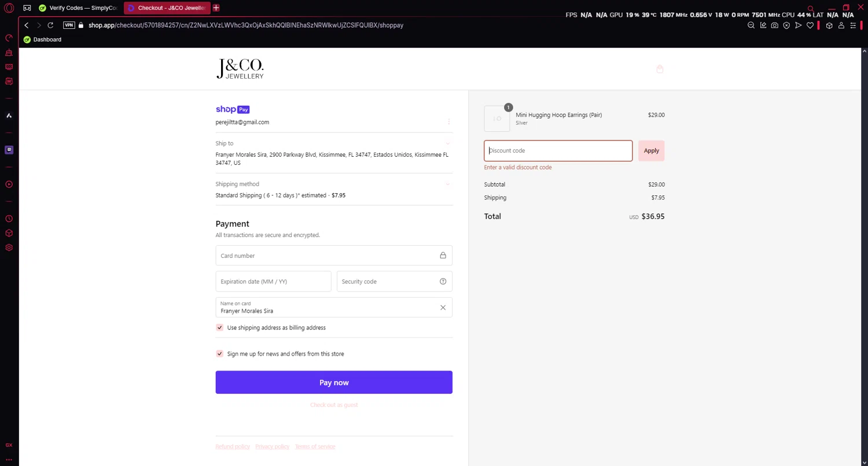Screen dimensions: 868x466
Task: Click the $36.95 total amount
Action: 653,217
